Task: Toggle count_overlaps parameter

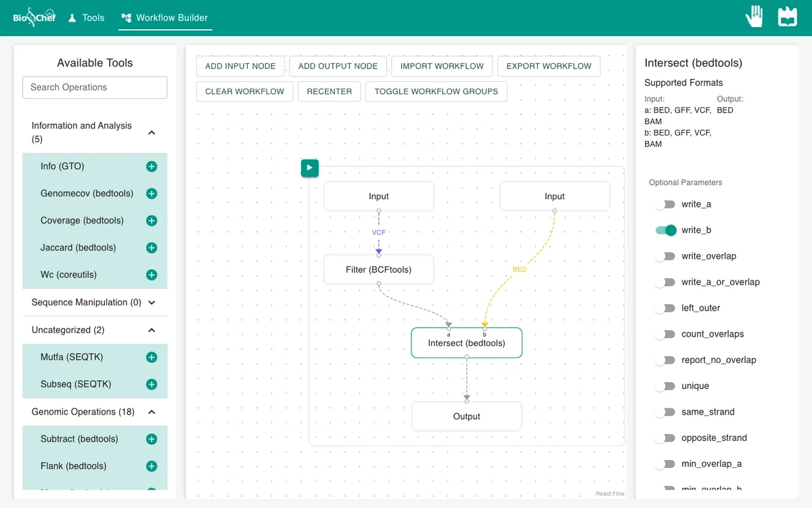Action: (666, 334)
